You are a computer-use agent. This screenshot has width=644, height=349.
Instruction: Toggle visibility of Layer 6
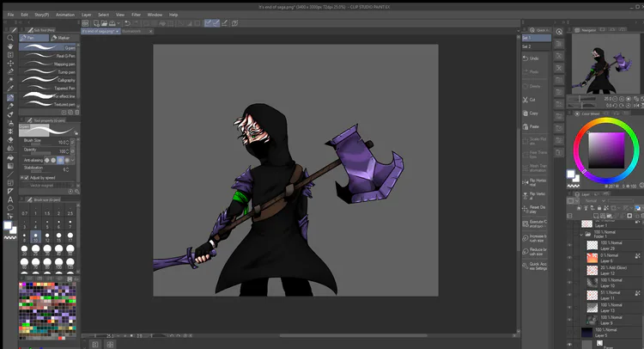coord(569,258)
